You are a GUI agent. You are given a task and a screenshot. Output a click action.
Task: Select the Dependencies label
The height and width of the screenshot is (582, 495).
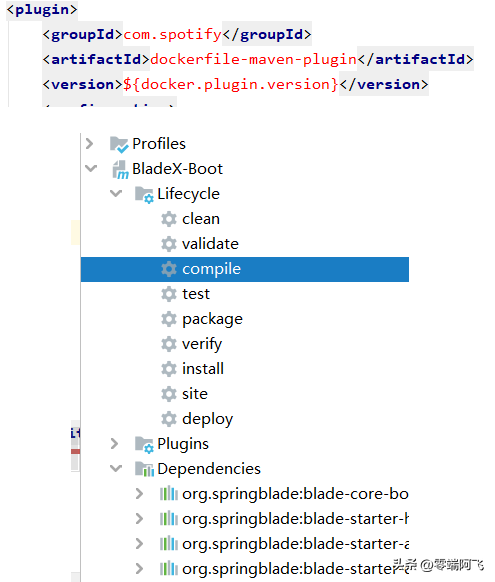pos(209,469)
